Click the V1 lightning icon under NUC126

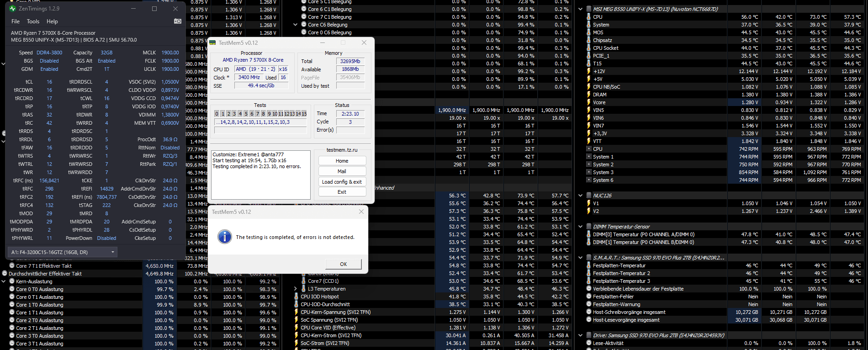tap(589, 203)
